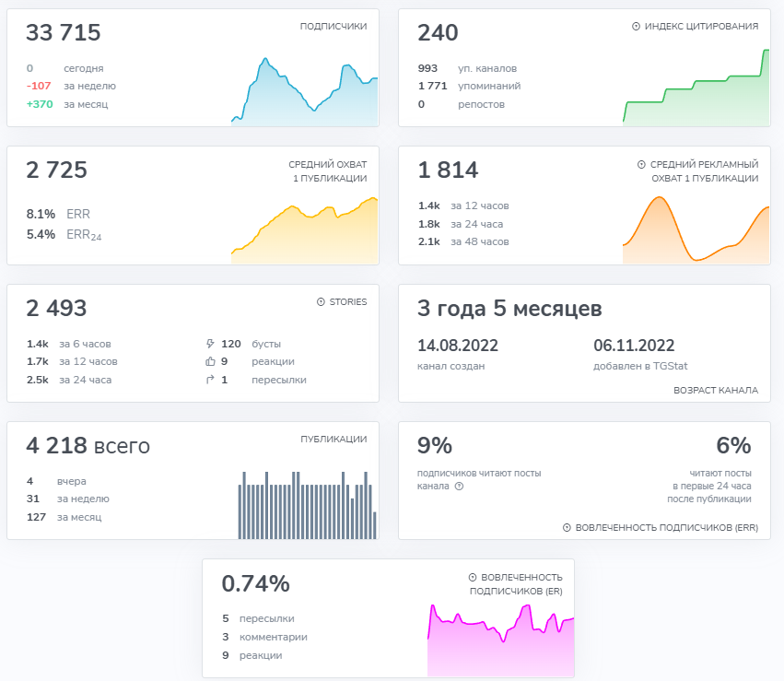784x681 pixels.
Task: Click the icon beside ИНДЕКС ЦИТИРОВАНИЯ title
Action: coord(636,27)
